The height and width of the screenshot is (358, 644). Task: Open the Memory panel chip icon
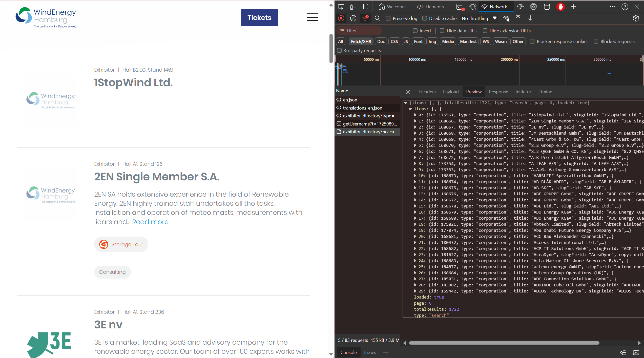(x=533, y=7)
